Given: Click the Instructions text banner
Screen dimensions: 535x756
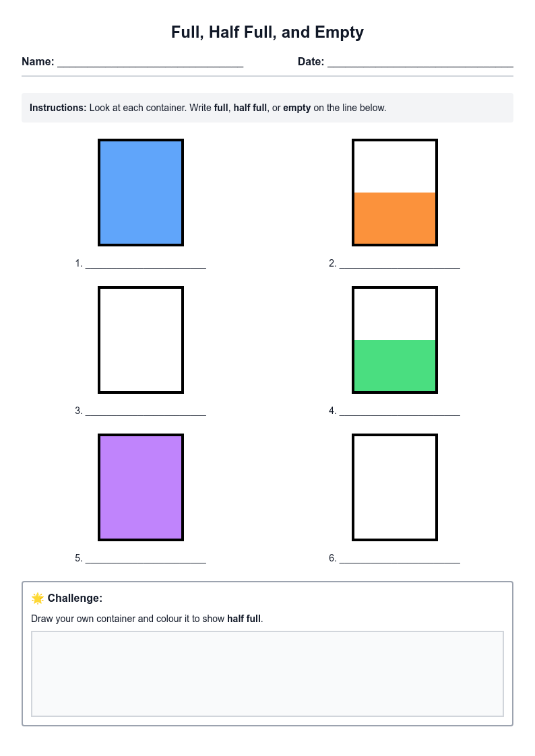Looking at the screenshot, I should (x=267, y=108).
